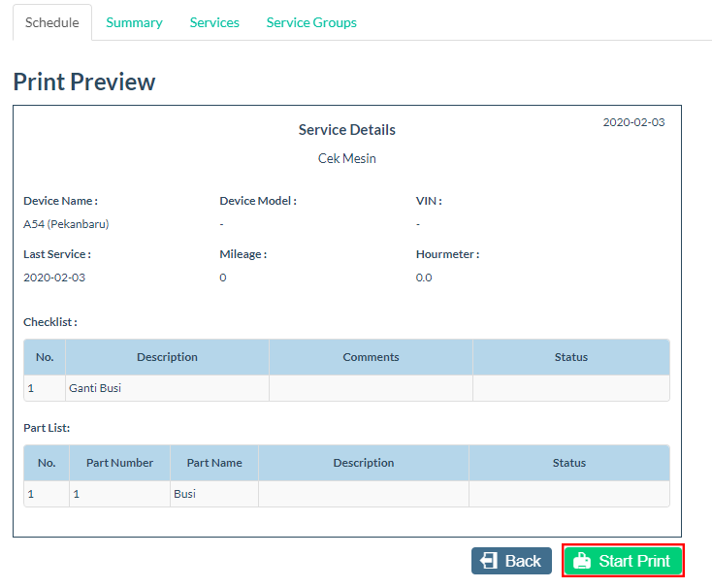Go back using the Back button
712x588 pixels.
tap(511, 562)
